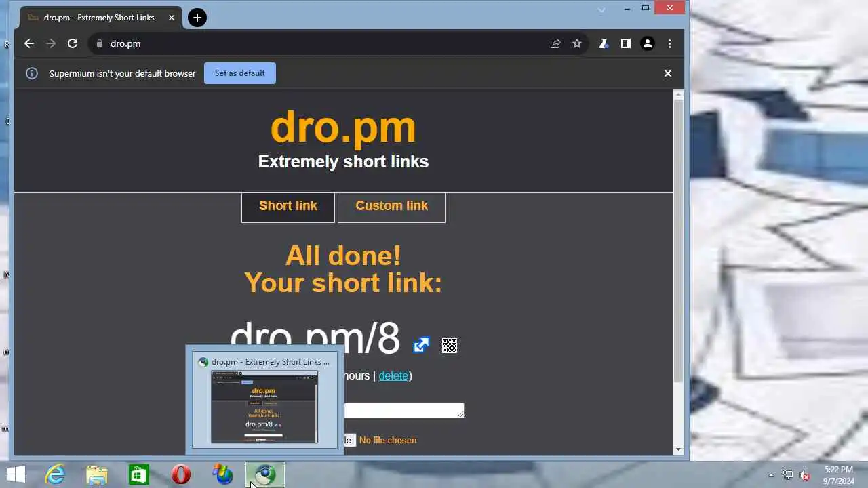Launch Opera from the taskbar
Image resolution: width=868 pixels, height=488 pixels.
click(x=181, y=474)
